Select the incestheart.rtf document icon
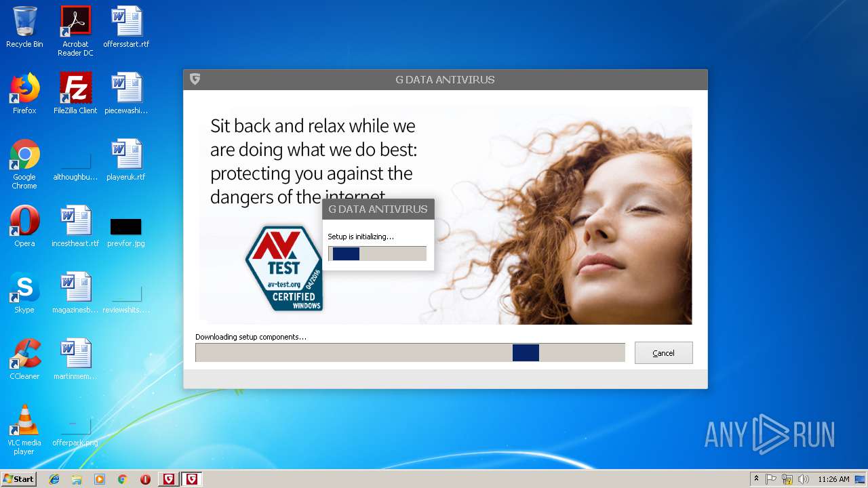The image size is (868, 488). pyautogui.click(x=75, y=226)
